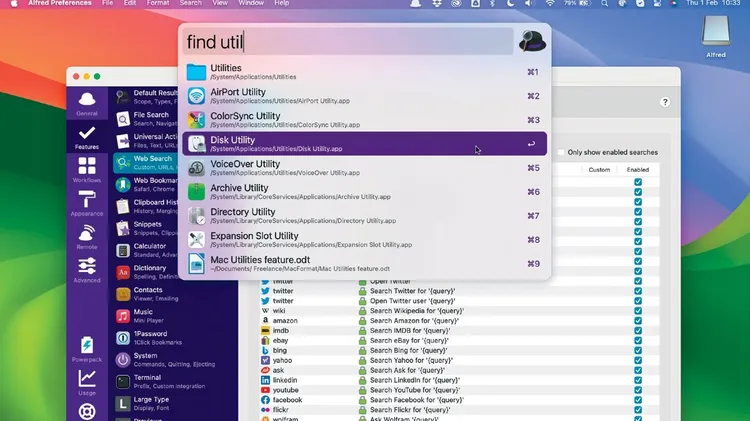
Task: Select the flickr web search row
Action: click(459, 410)
